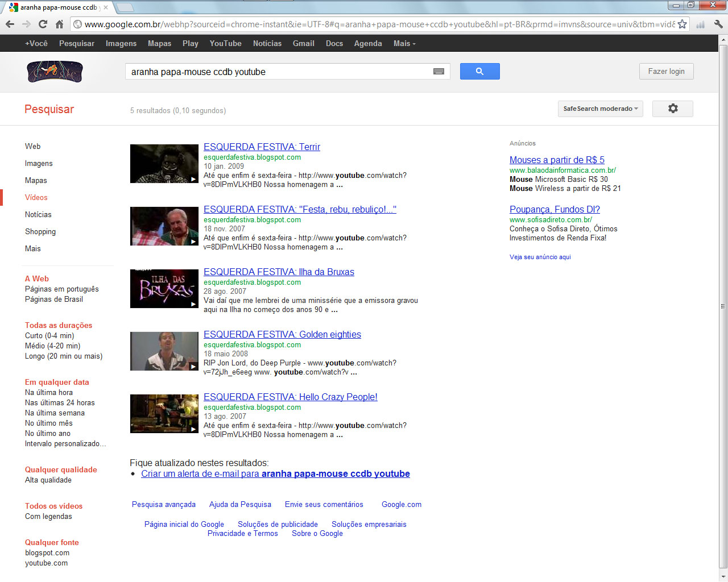Switch to Imagens in the left sidebar
This screenshot has height=582, width=728.
tap(39, 163)
